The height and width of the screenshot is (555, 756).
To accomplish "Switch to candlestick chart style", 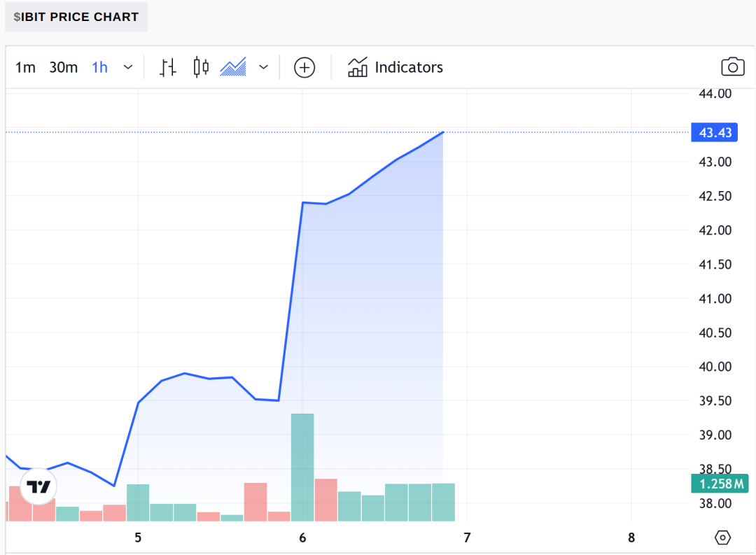I will [x=201, y=67].
